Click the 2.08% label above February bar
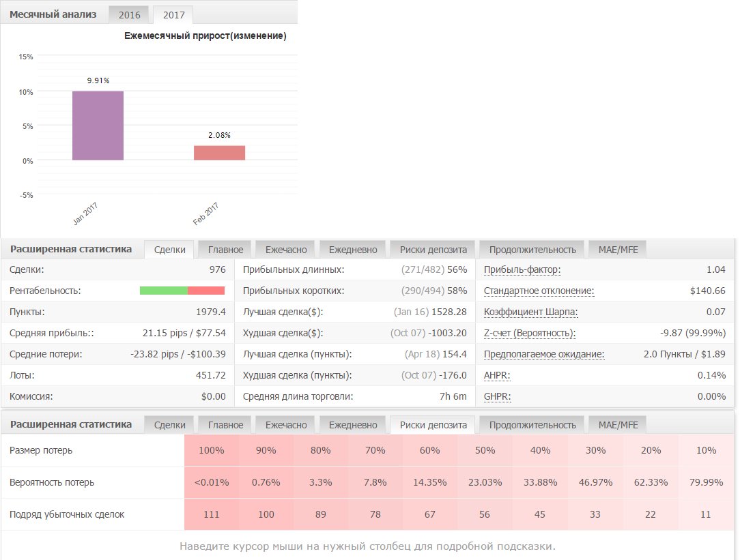 (x=219, y=135)
